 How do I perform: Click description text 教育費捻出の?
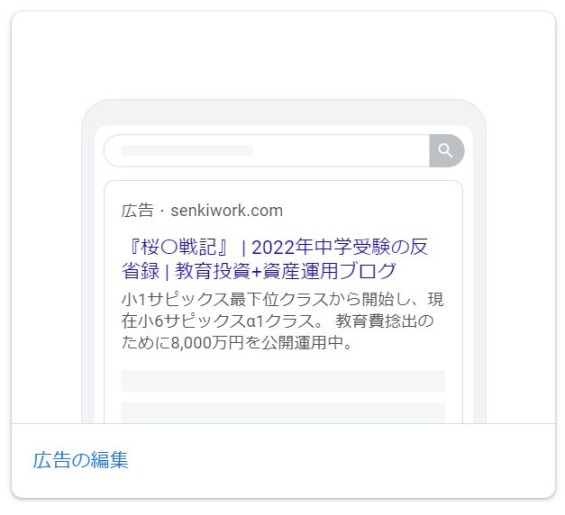coord(385,321)
